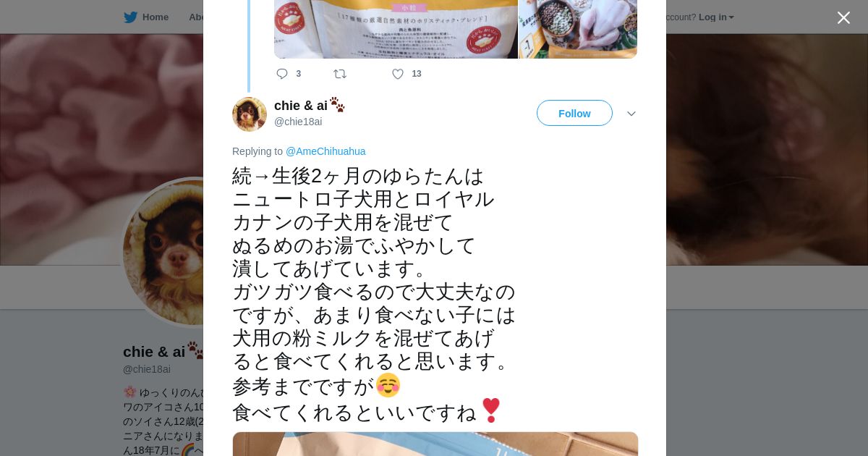Click the likes count 13

pos(417,74)
